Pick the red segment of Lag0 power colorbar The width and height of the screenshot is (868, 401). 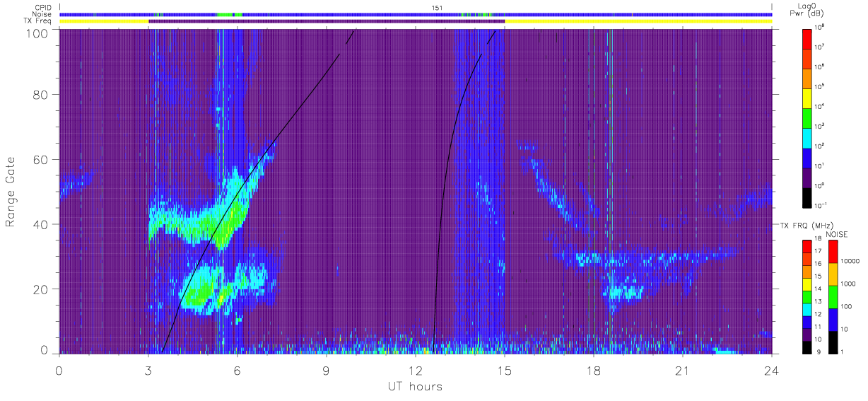coord(807,38)
